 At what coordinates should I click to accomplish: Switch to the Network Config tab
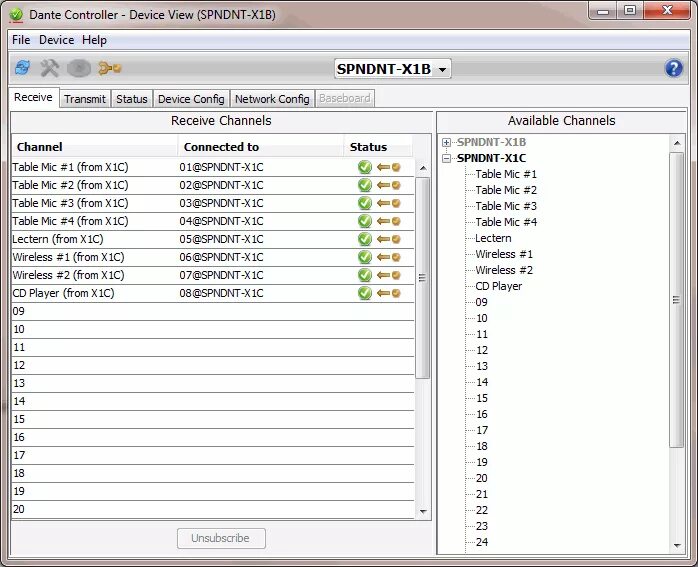[272, 99]
